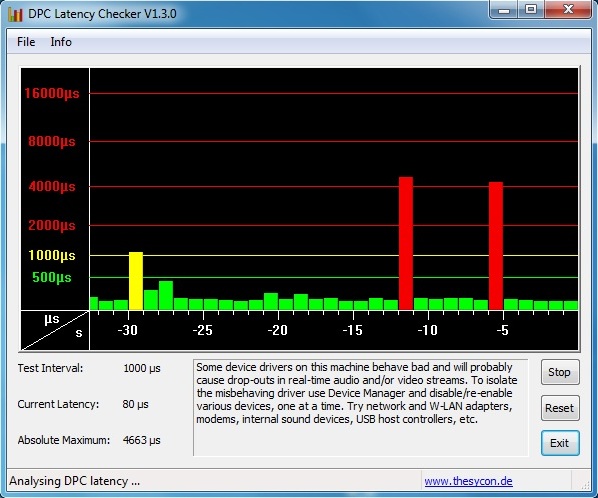
Task: Click the yellow latency bar near -30 s
Action: pyautogui.click(x=136, y=281)
